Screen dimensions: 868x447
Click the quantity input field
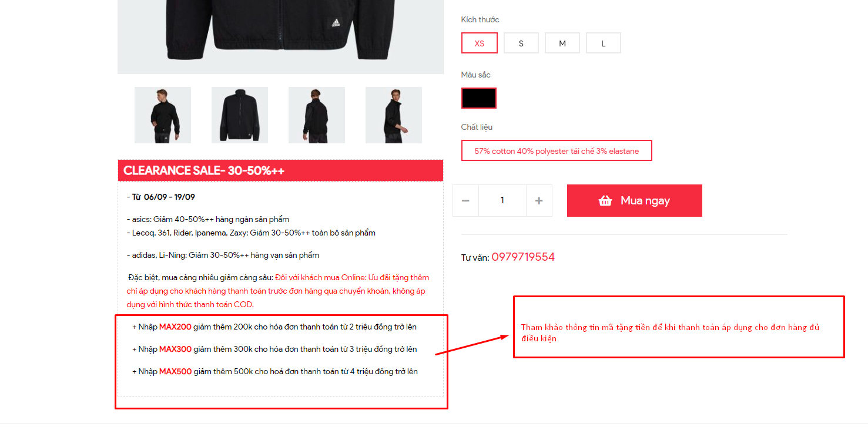tap(502, 201)
